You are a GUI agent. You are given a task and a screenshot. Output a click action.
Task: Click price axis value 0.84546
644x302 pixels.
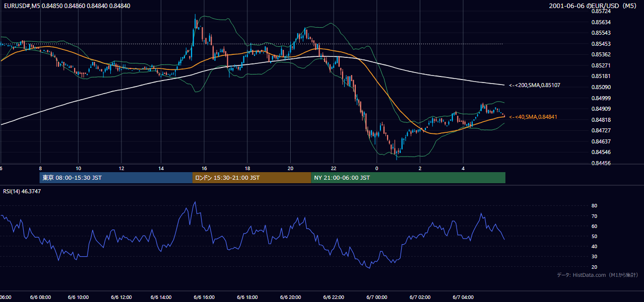point(601,152)
